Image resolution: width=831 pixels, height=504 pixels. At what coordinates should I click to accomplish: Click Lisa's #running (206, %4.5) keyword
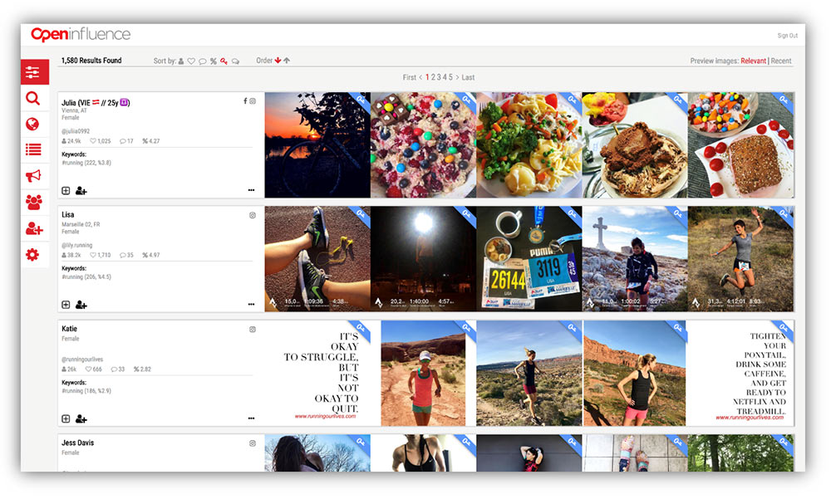(86, 276)
